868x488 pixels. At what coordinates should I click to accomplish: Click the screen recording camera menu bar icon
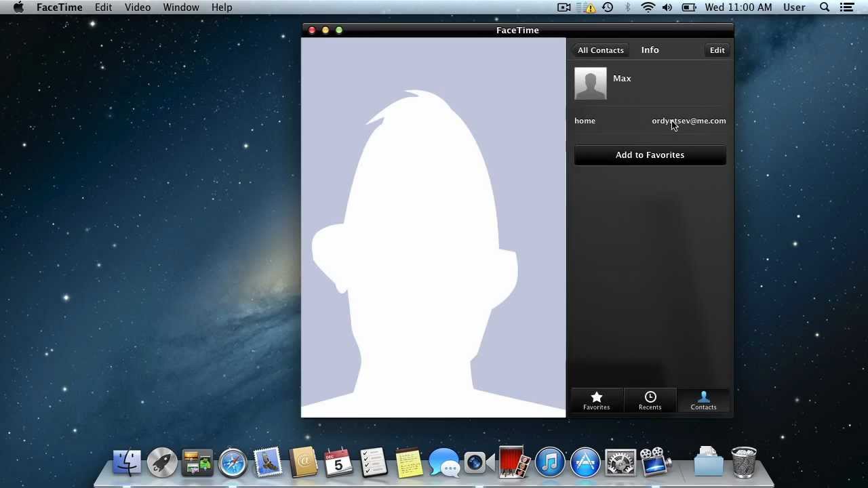click(564, 7)
